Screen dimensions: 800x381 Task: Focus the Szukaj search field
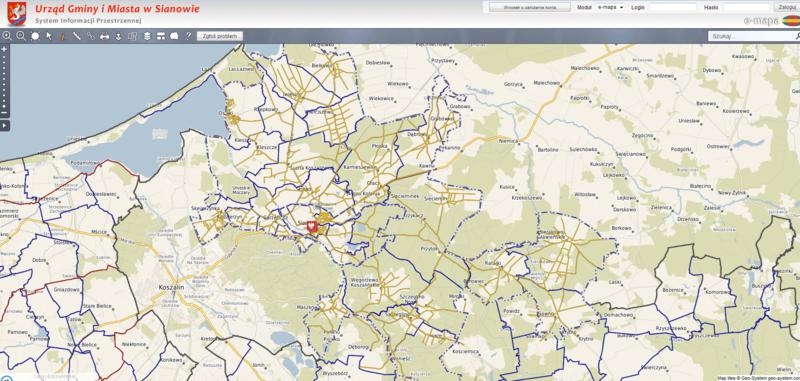753,36
